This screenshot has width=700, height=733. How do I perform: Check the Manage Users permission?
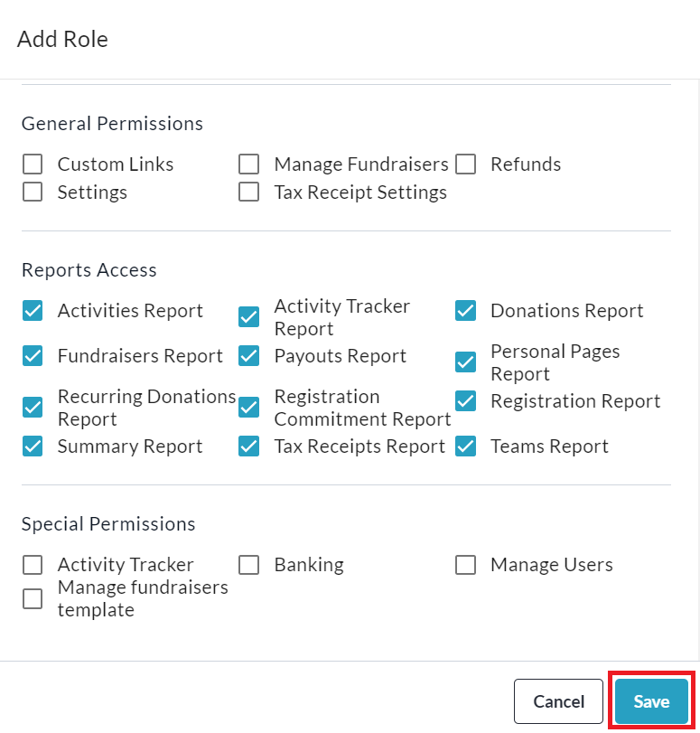465,565
